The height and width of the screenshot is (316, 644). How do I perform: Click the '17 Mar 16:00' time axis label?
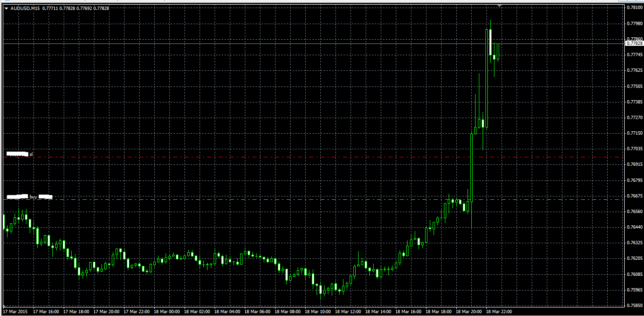[x=46, y=312]
